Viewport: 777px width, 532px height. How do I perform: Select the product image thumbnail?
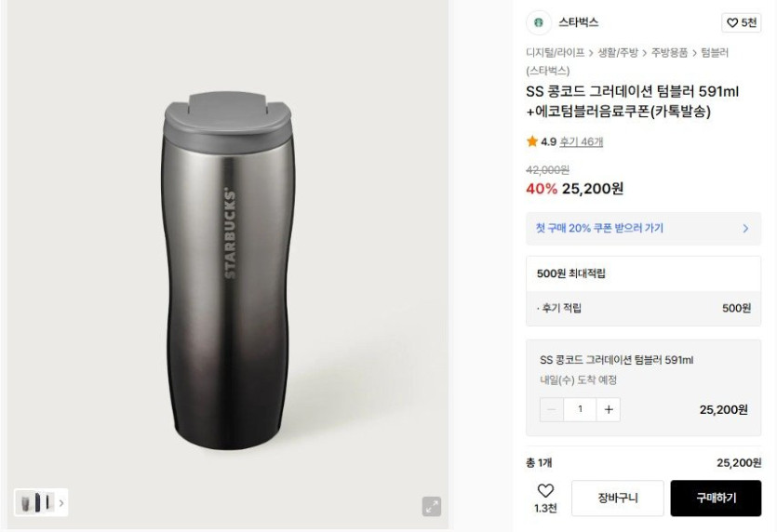click(36, 503)
